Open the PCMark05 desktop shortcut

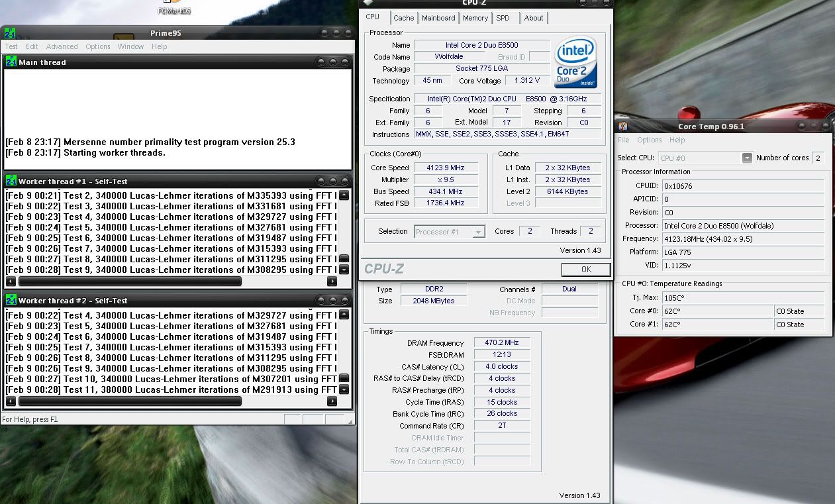click(x=175, y=8)
